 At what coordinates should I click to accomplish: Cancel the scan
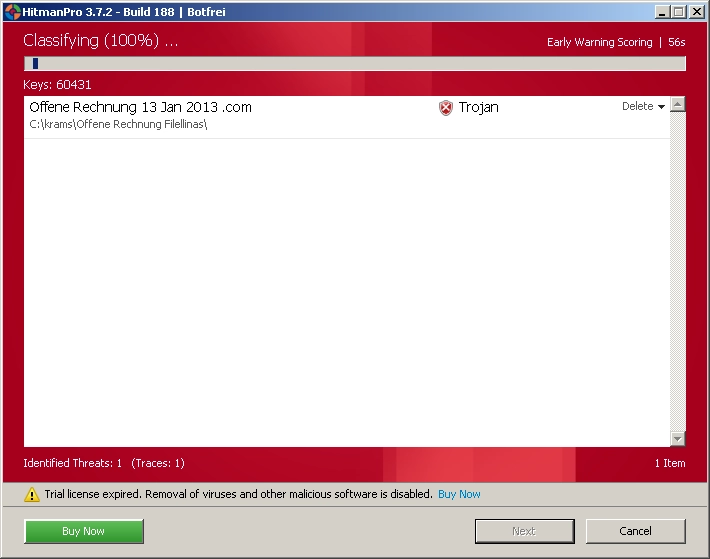635,531
